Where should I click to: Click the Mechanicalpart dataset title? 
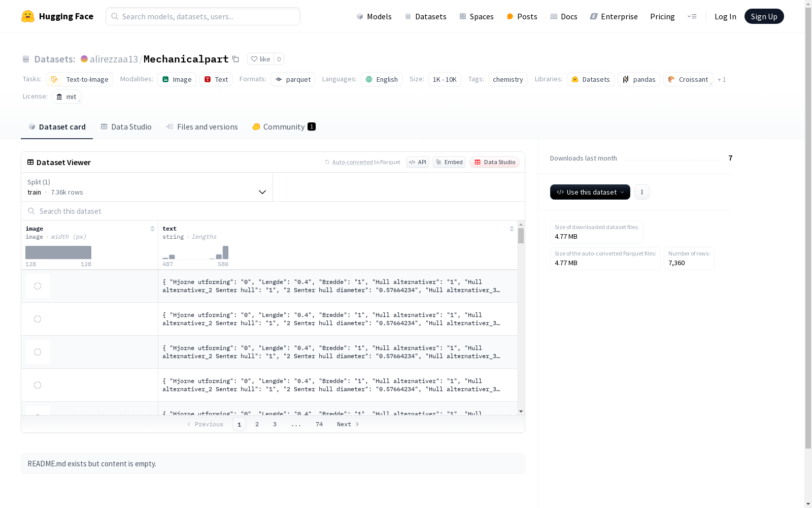tap(186, 59)
